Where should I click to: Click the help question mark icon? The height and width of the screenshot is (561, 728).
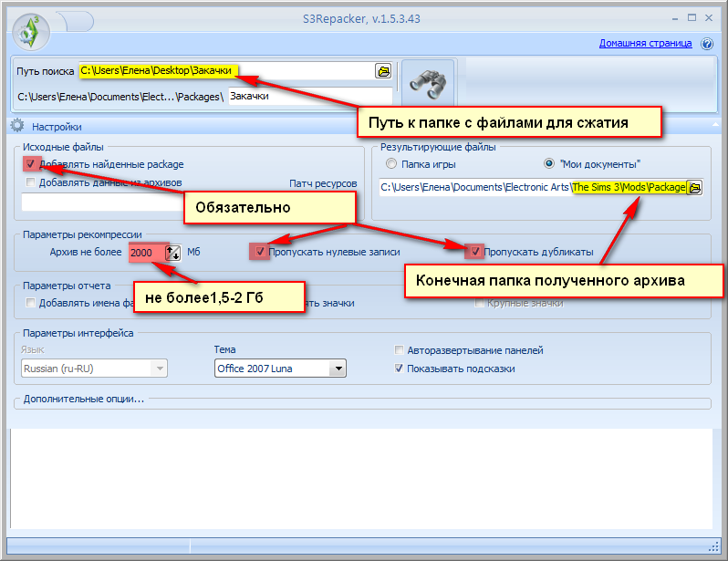[708, 43]
